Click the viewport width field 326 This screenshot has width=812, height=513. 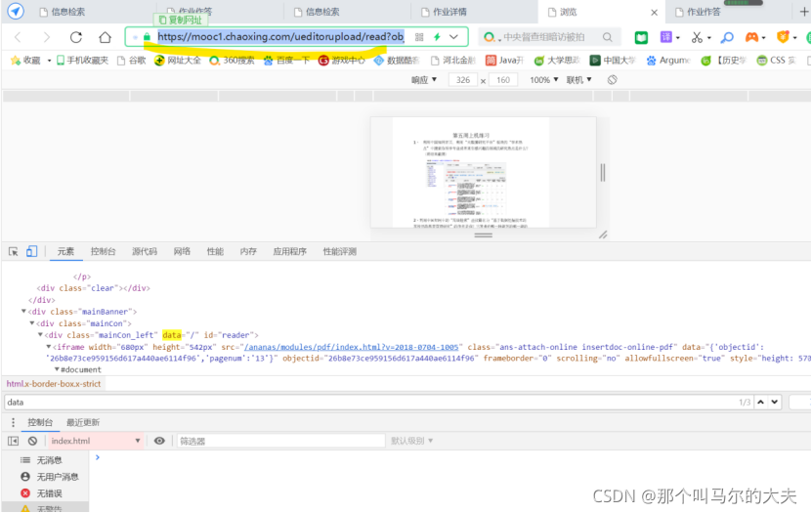[x=463, y=80]
